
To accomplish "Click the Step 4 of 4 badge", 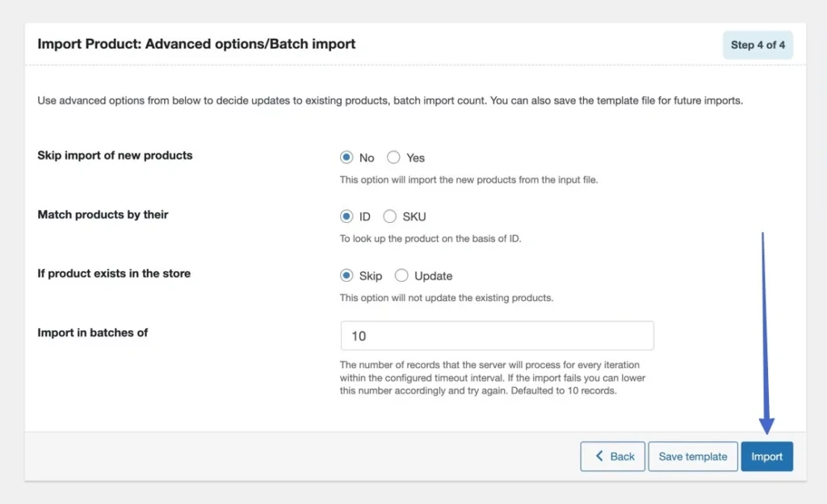I will (758, 45).
